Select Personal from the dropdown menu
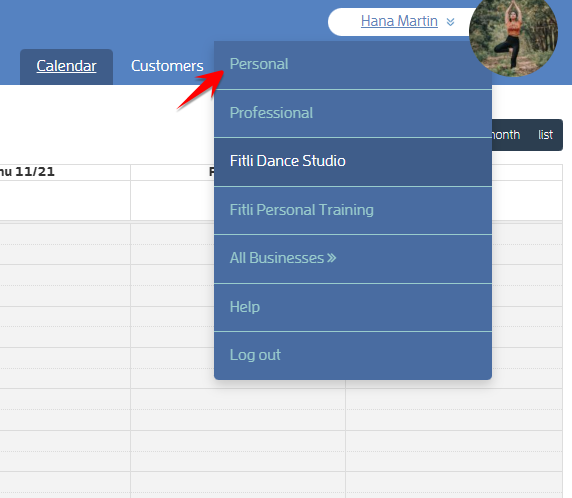The width and height of the screenshot is (572, 498). (x=353, y=65)
